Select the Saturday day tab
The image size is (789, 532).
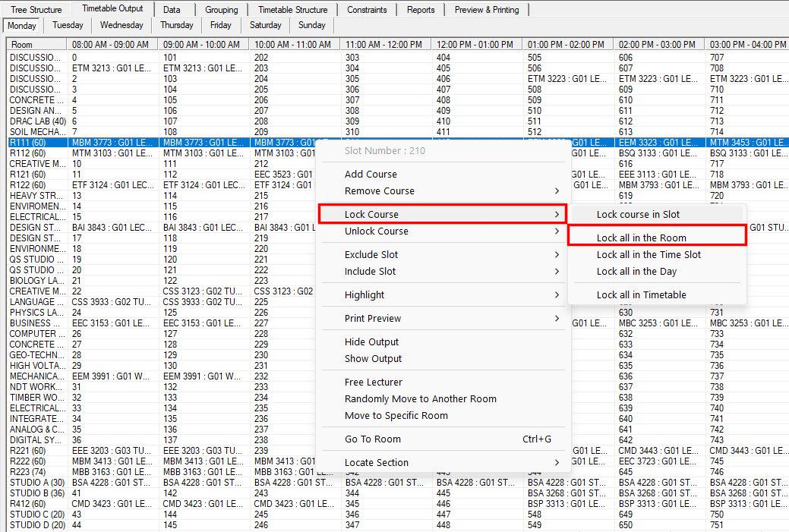pyautogui.click(x=265, y=25)
